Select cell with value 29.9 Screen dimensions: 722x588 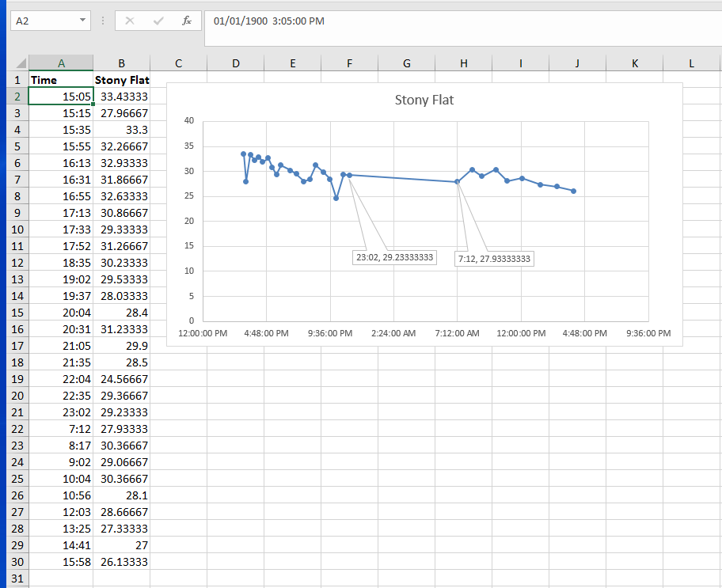coord(122,346)
